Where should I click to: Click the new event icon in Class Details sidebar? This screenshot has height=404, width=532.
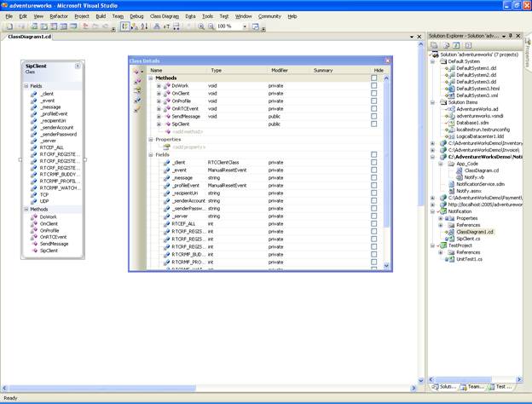point(137,109)
